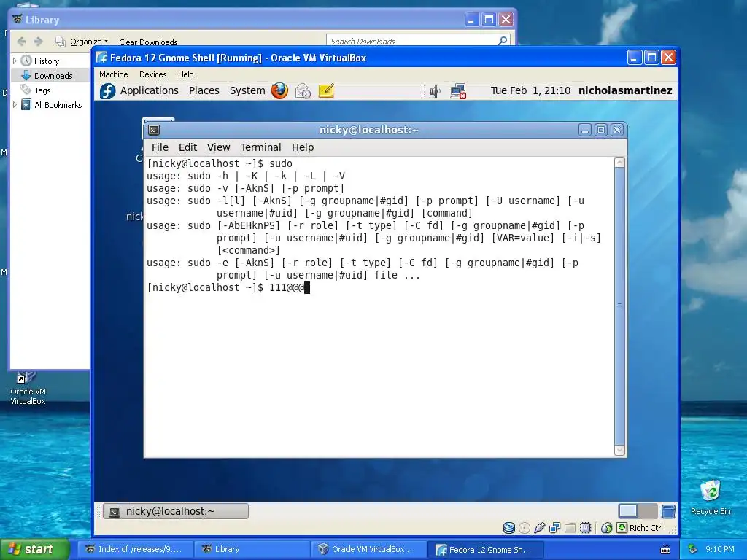Click the network connection status icon

pos(458,91)
